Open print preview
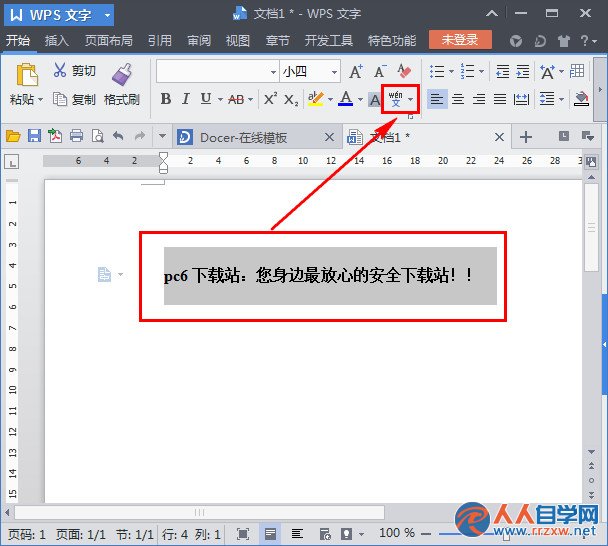Screen dimensions: 608x546 click(x=97, y=136)
